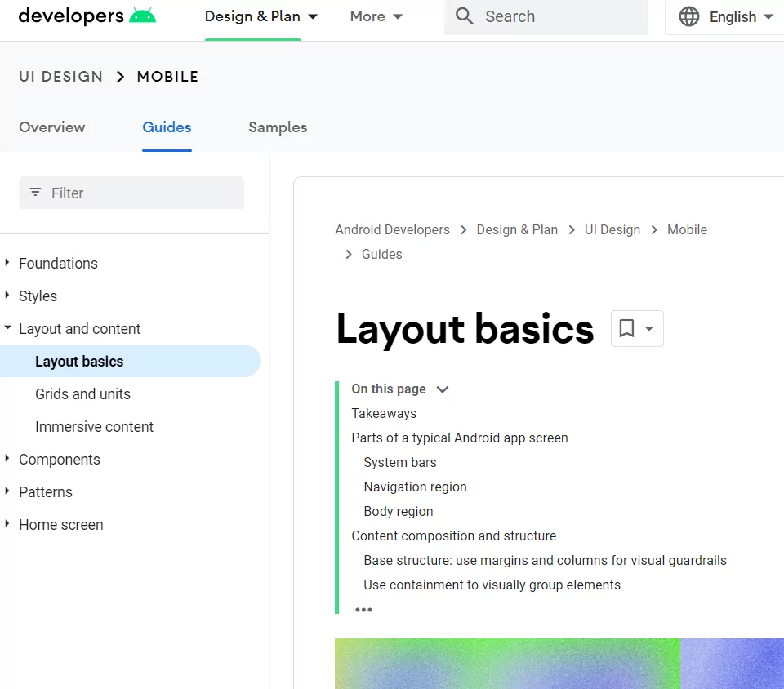Screen dimensions: 784x689
Task: Open Mobile breadcrumb link
Action: tap(688, 230)
